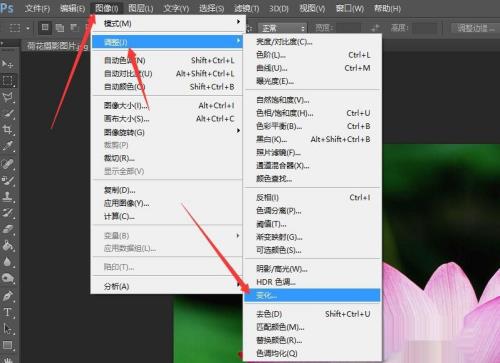Select the Rectangular Marquee tool
The image size is (500, 363).
[x=7, y=80]
